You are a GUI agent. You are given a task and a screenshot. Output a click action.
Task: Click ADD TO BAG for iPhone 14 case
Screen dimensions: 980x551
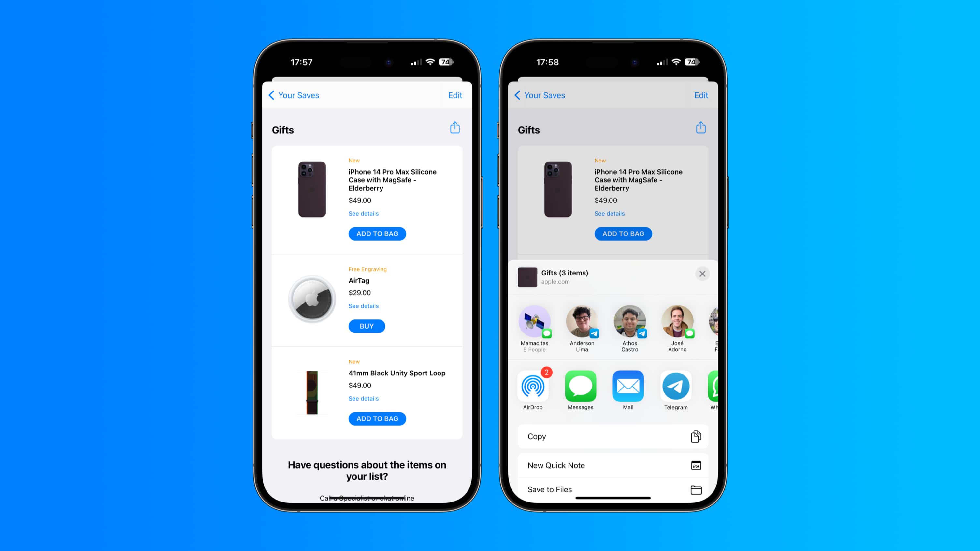377,233
